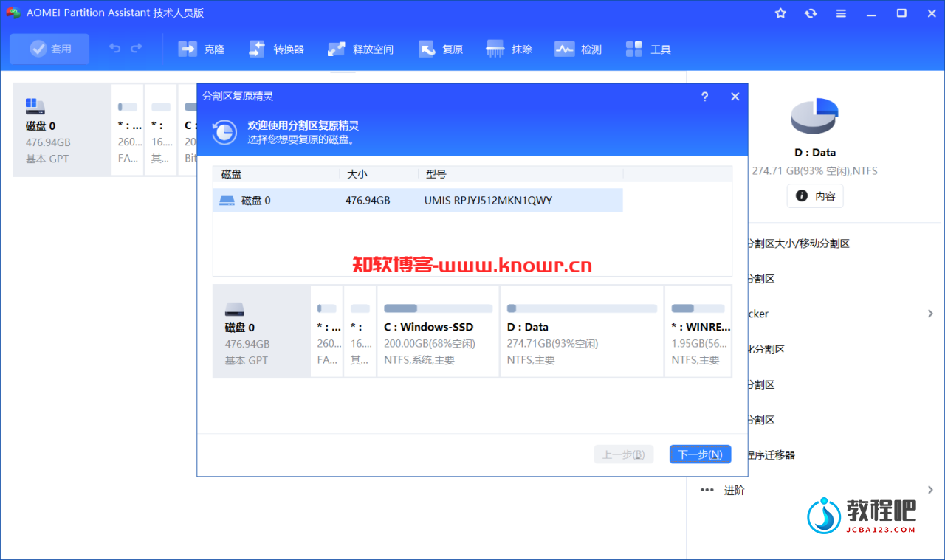Open the 工具 tools menu
This screenshot has width=945, height=560.
coord(647,49)
